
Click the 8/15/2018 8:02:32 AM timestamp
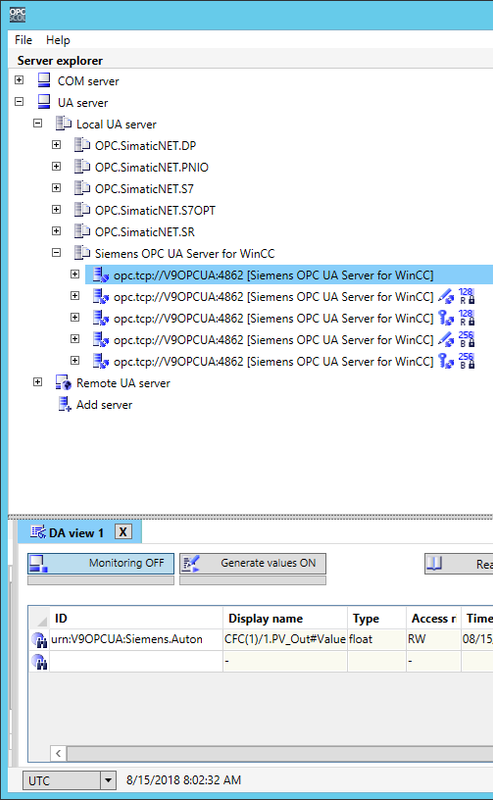tap(184, 780)
